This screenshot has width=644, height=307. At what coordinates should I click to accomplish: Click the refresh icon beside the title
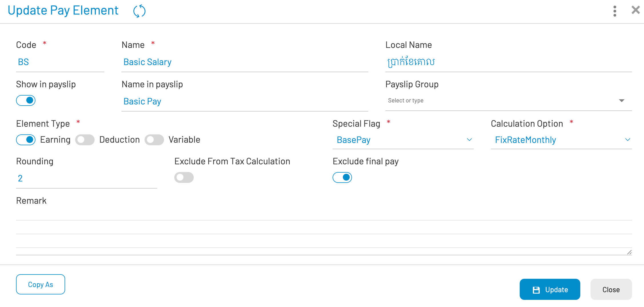coord(139,11)
